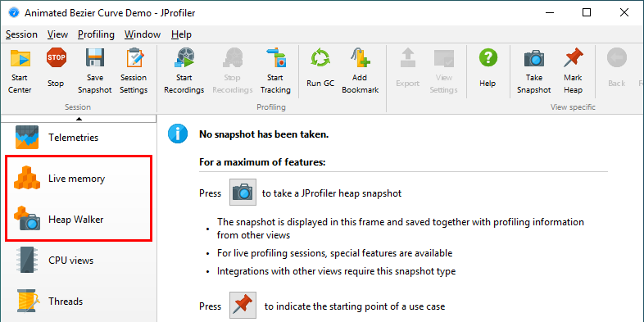Open the Window menu
The height and width of the screenshot is (322, 644).
tap(143, 34)
